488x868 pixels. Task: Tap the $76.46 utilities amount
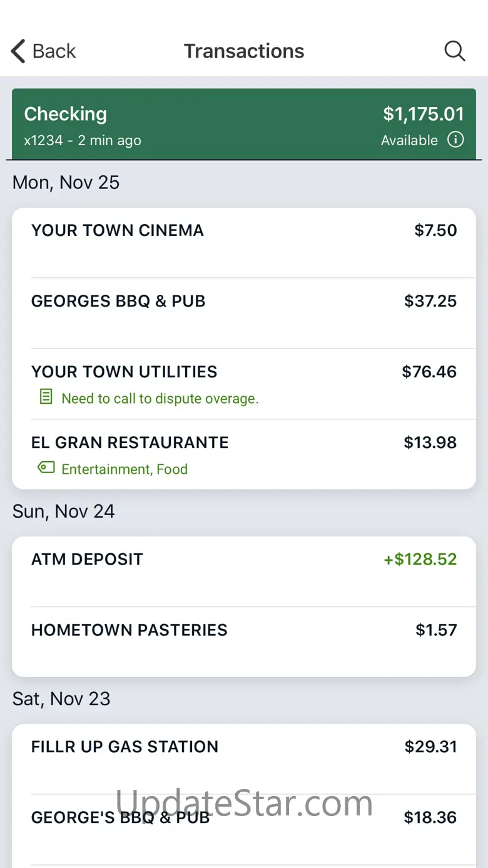pyautogui.click(x=429, y=372)
